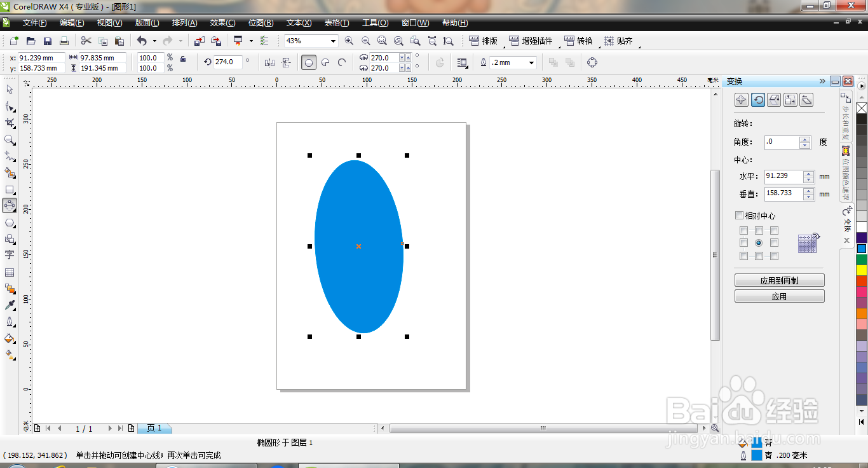Select the Shape tool

coord(10,106)
